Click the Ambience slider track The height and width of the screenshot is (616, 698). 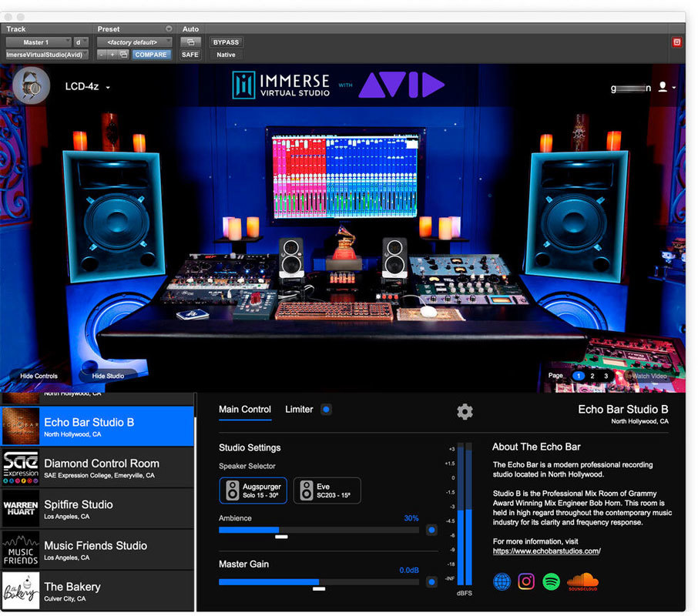click(319, 530)
